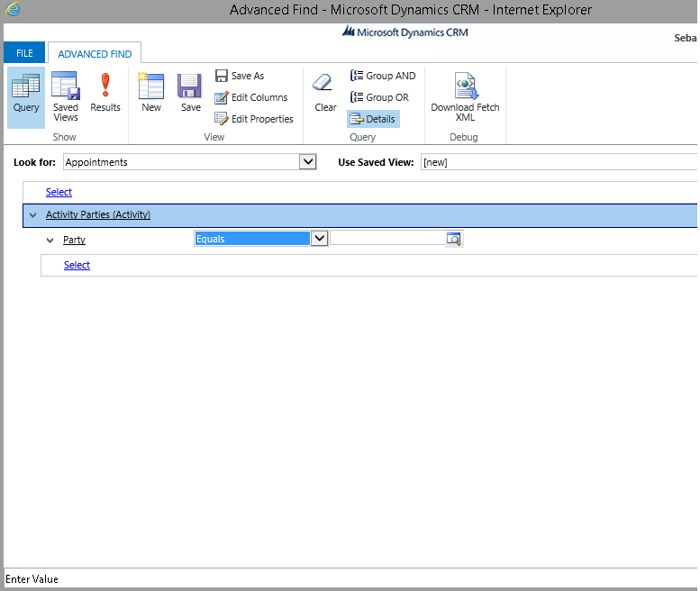Image resolution: width=700 pixels, height=591 pixels.
Task: Choose Save As in the ribbon
Action: pyautogui.click(x=240, y=76)
